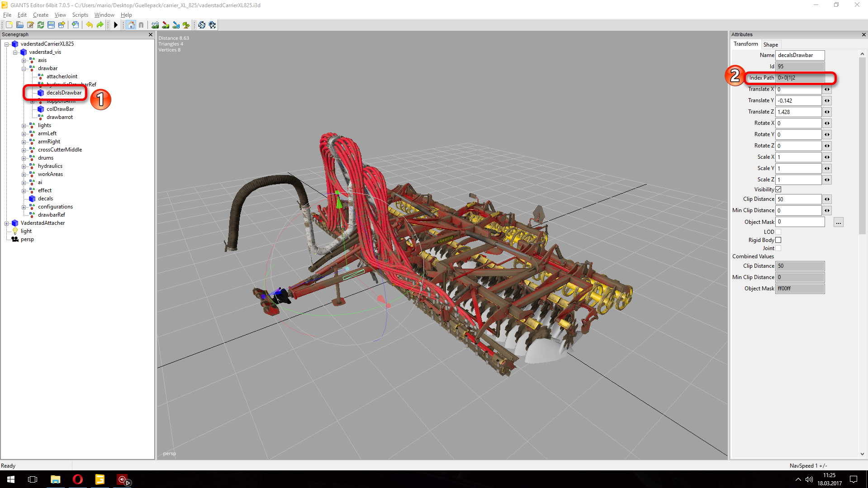Enable the LOD checkbox
The height and width of the screenshot is (488, 868).
[778, 232]
